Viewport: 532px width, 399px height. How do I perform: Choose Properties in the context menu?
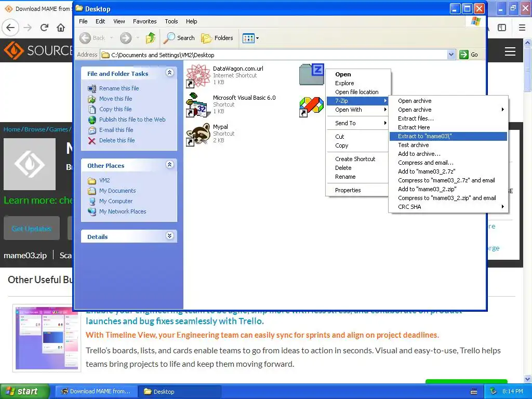click(357, 190)
